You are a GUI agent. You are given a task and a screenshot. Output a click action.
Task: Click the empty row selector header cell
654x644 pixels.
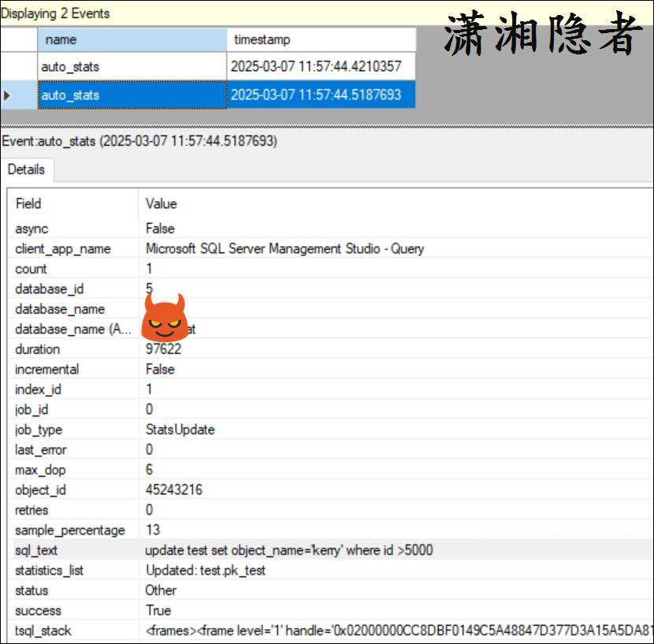point(19,40)
